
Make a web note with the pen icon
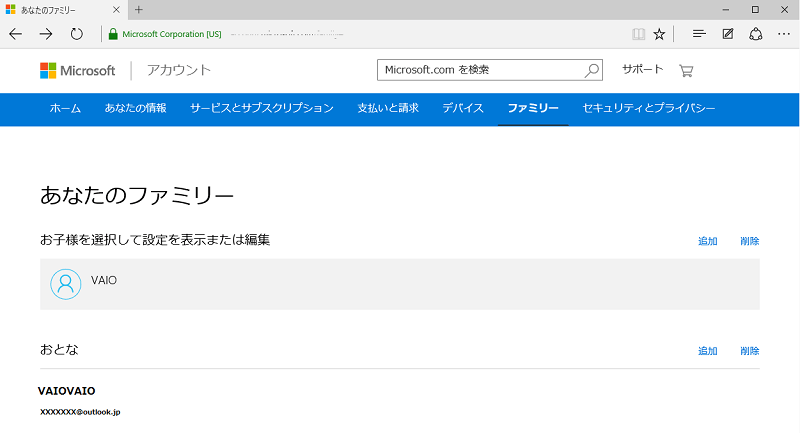pyautogui.click(x=728, y=34)
